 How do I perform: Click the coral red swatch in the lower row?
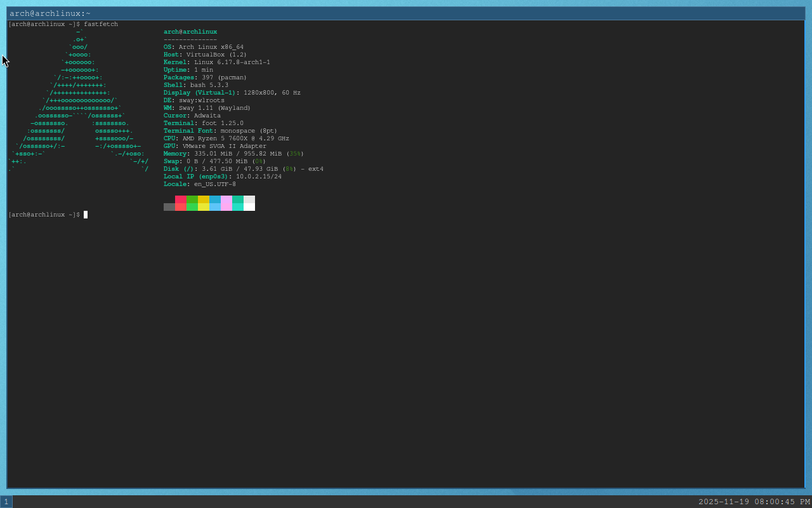tap(181, 207)
